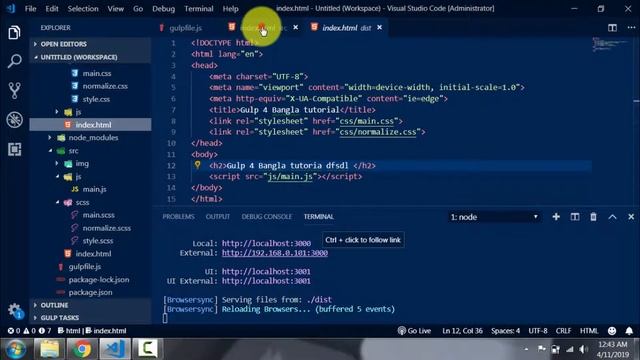Open the File menu
The height and width of the screenshot is (360, 640).
pos(31,9)
